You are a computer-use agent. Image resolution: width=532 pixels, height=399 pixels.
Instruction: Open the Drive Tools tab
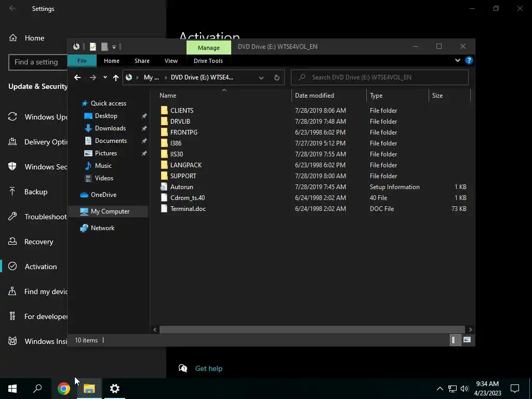tap(208, 61)
